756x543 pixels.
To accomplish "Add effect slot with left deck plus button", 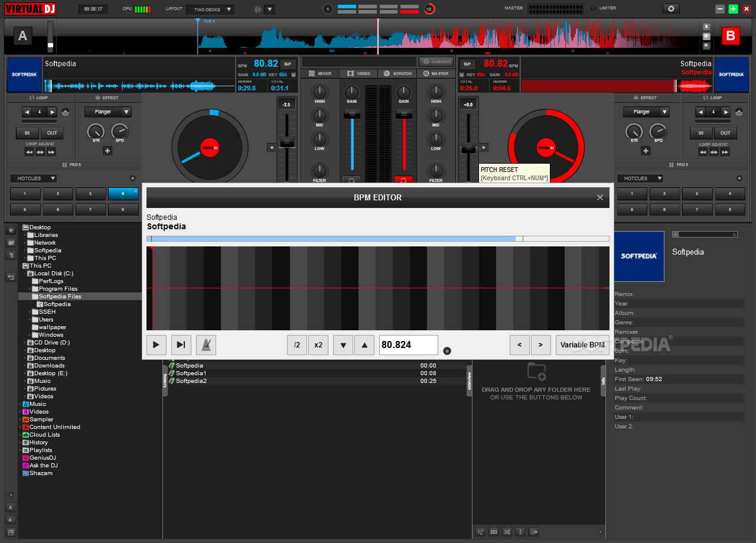I will (x=107, y=151).
